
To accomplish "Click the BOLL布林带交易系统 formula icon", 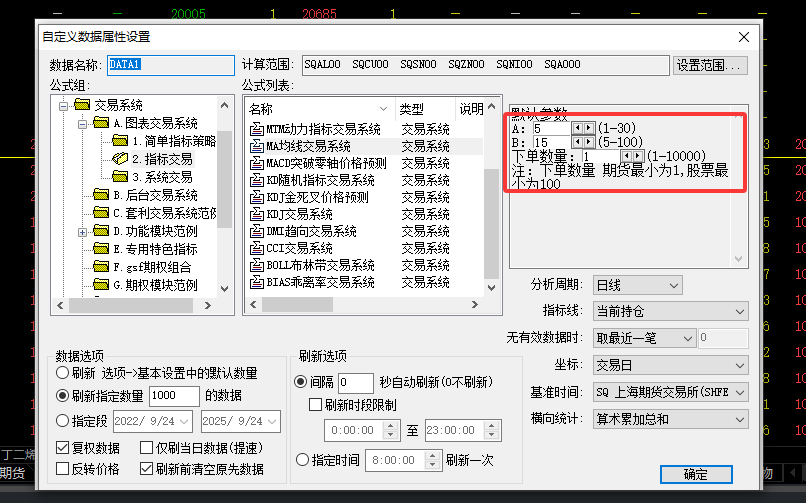I will (x=256, y=265).
